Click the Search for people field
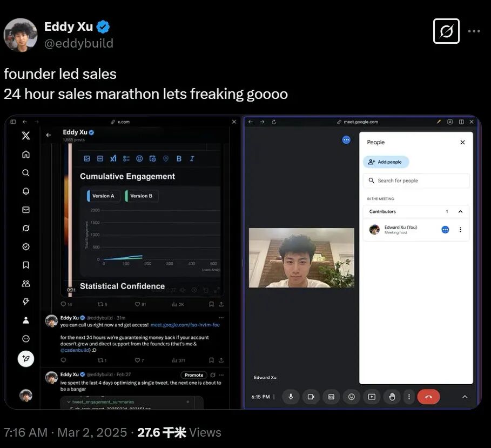This screenshot has width=491, height=448. point(416,180)
